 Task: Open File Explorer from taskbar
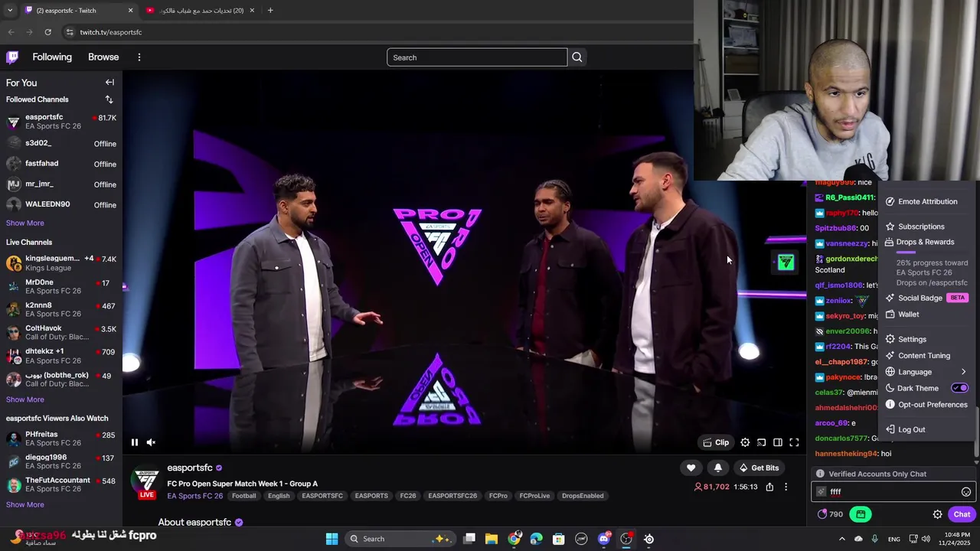491,539
